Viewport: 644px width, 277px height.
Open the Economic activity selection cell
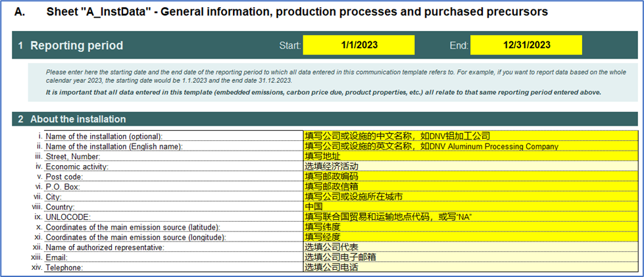470,166
